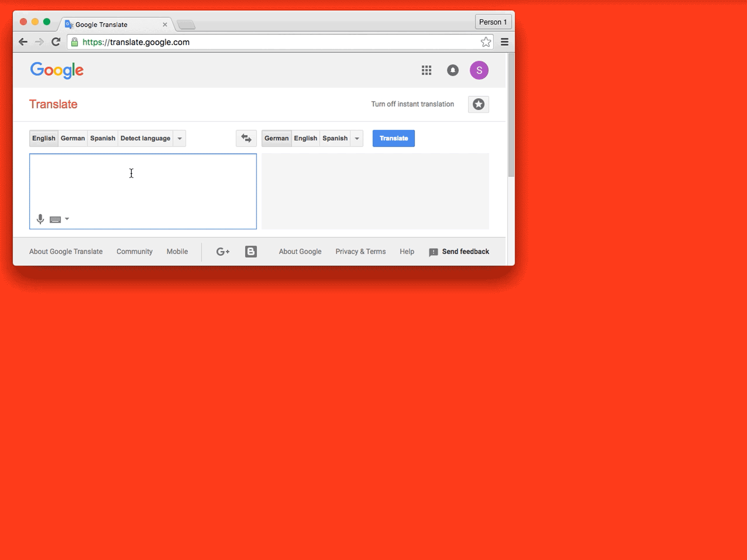
Task: Select English as source language tab
Action: click(44, 138)
